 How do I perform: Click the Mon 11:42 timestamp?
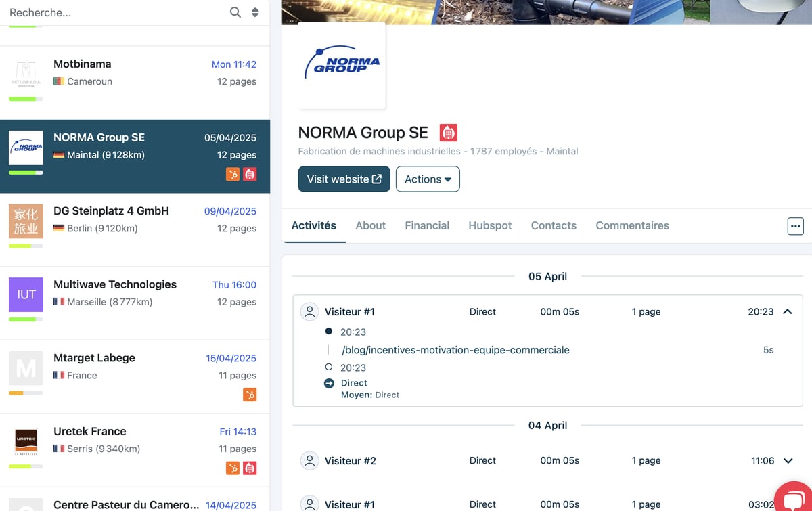click(234, 64)
